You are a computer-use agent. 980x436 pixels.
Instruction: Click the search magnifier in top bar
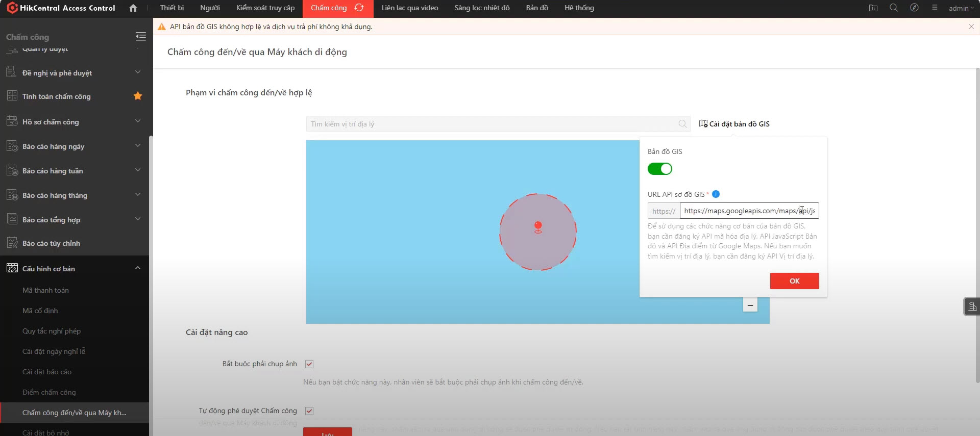pyautogui.click(x=894, y=8)
